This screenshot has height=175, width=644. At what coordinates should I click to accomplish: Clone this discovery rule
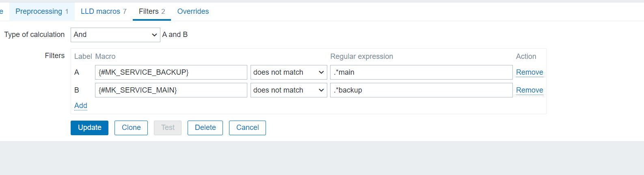click(131, 127)
